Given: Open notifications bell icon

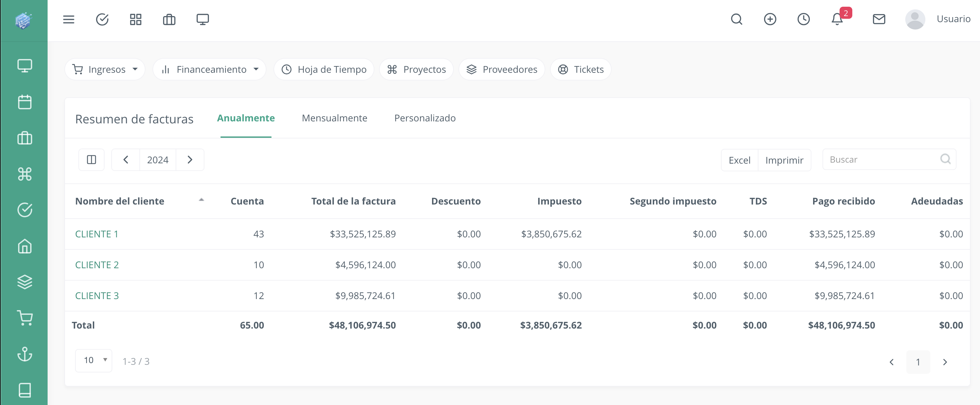Looking at the screenshot, I should [x=837, y=19].
